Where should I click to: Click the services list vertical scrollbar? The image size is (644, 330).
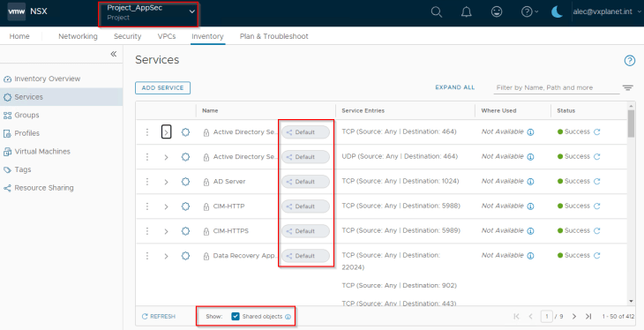[631, 124]
